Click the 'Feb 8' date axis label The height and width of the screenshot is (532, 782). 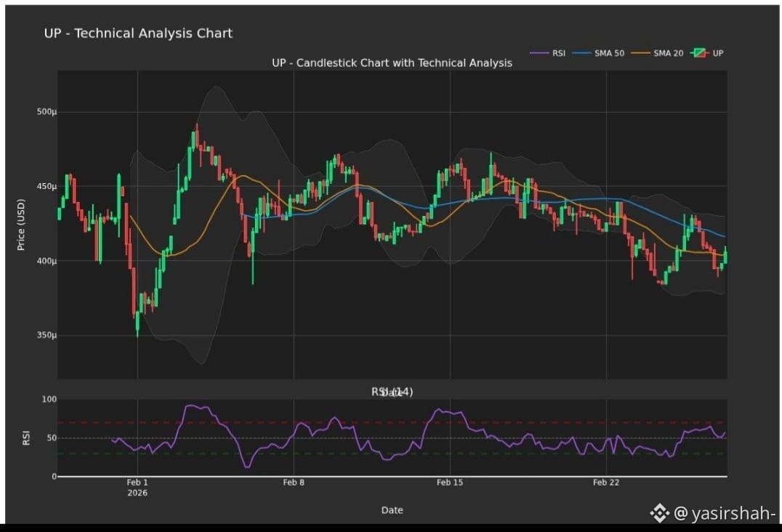(x=294, y=483)
